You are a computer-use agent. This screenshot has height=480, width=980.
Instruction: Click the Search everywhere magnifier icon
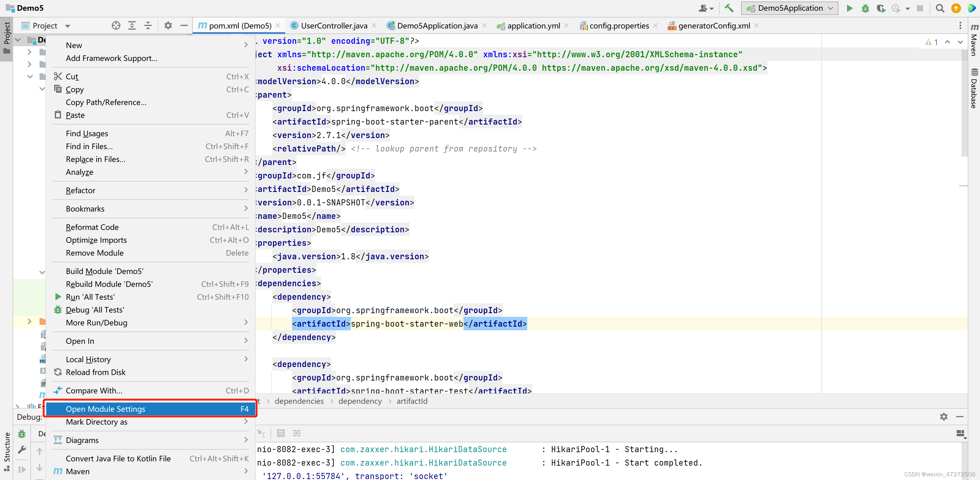939,9
